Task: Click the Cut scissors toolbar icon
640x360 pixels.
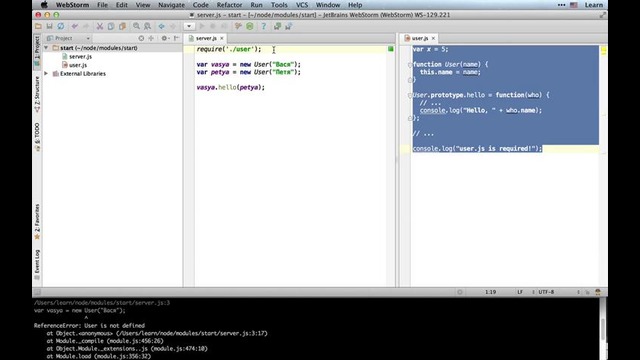Action: 100,26
